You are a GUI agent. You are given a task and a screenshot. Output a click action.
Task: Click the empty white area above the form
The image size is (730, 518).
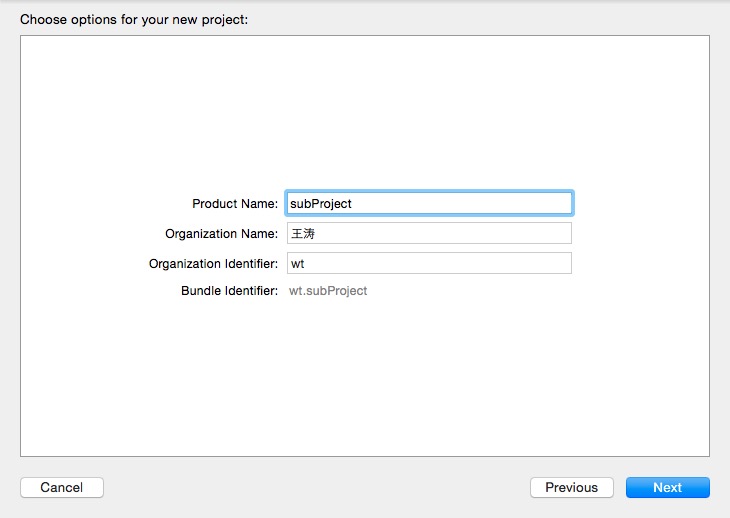click(365, 110)
